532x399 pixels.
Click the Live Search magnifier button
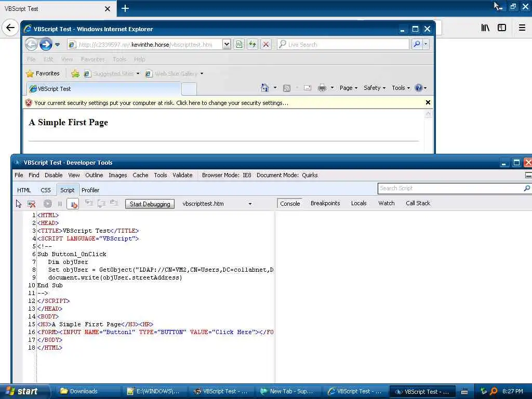pyautogui.click(x=417, y=45)
